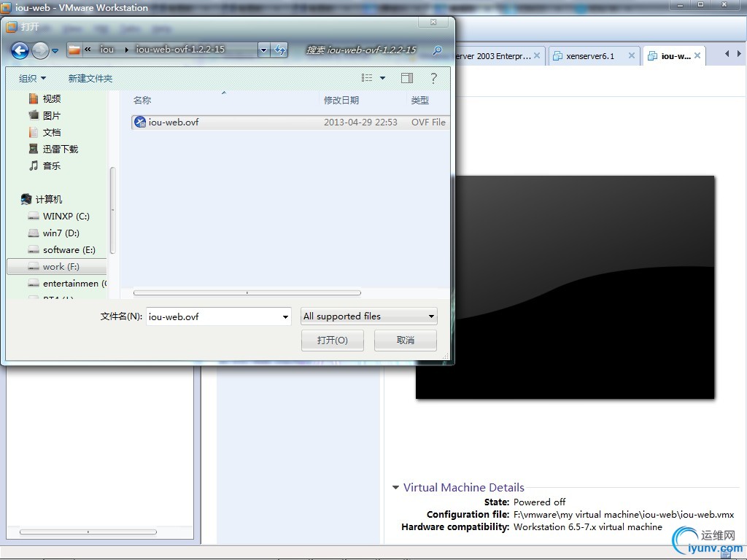This screenshot has height=560, width=747.
Task: Sort by 名称 (Name) column header
Action: coord(142,100)
